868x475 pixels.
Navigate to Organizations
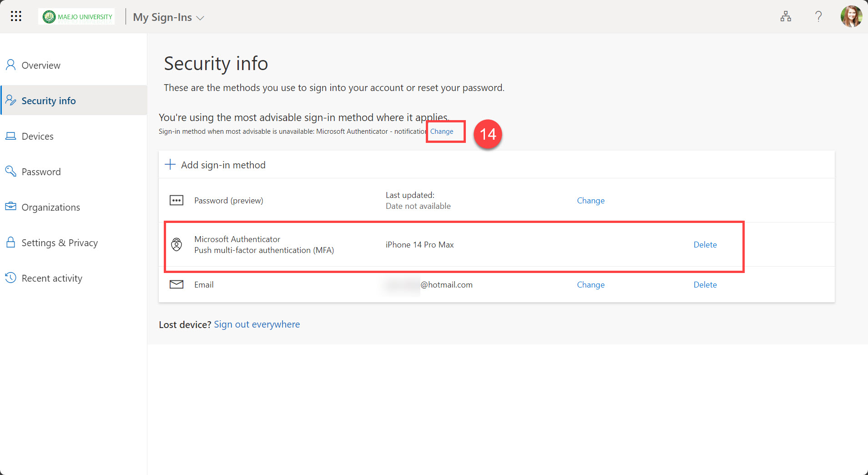[x=50, y=207]
